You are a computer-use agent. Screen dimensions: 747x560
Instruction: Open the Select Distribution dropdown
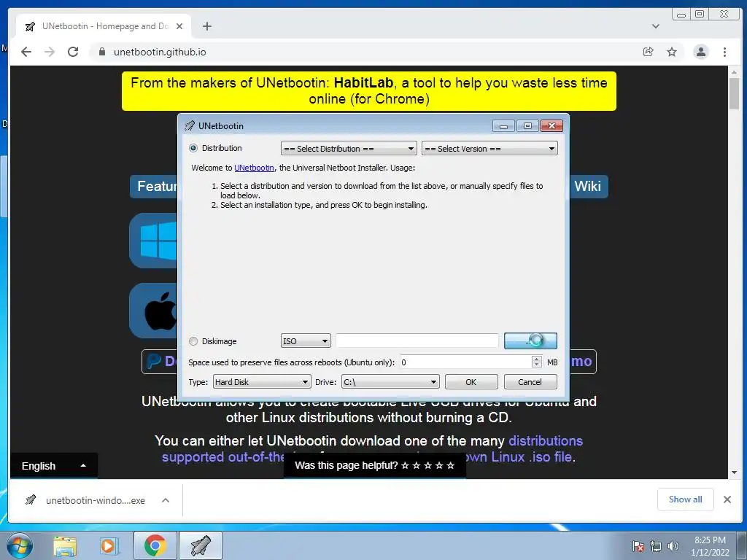click(x=349, y=149)
